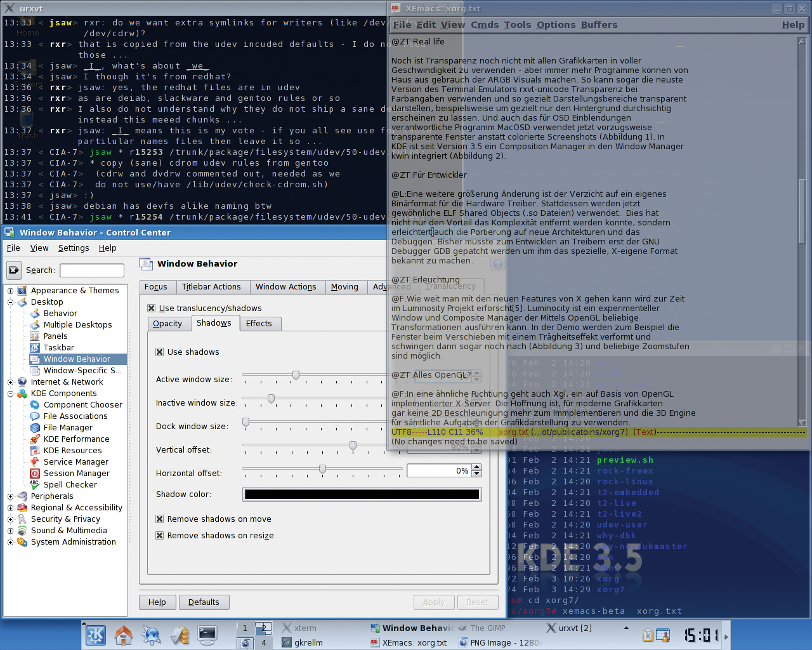Click the clear search icon in Control Center
The height and width of the screenshot is (650, 812).
(x=14, y=270)
